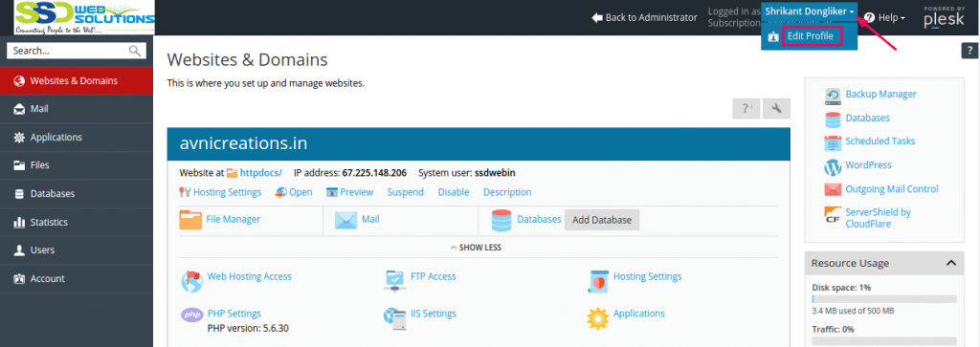Click the '3.4 MB used of 500 MB' text
The width and height of the screenshot is (980, 347).
[853, 311]
